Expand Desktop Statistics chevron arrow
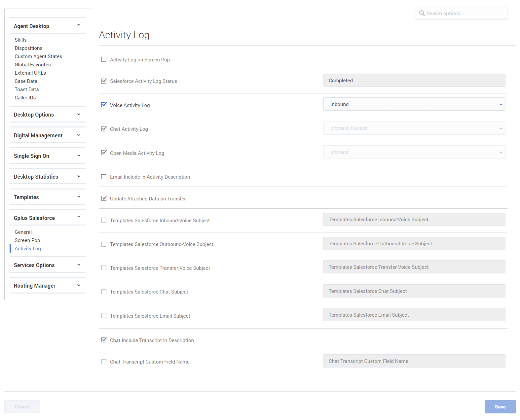Viewport: 520px width, 420px height. click(x=79, y=176)
